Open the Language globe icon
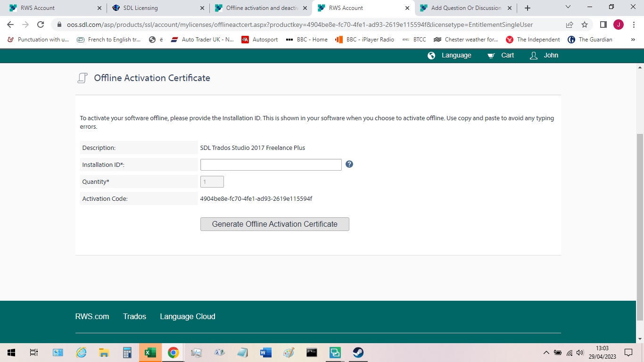 (x=431, y=55)
